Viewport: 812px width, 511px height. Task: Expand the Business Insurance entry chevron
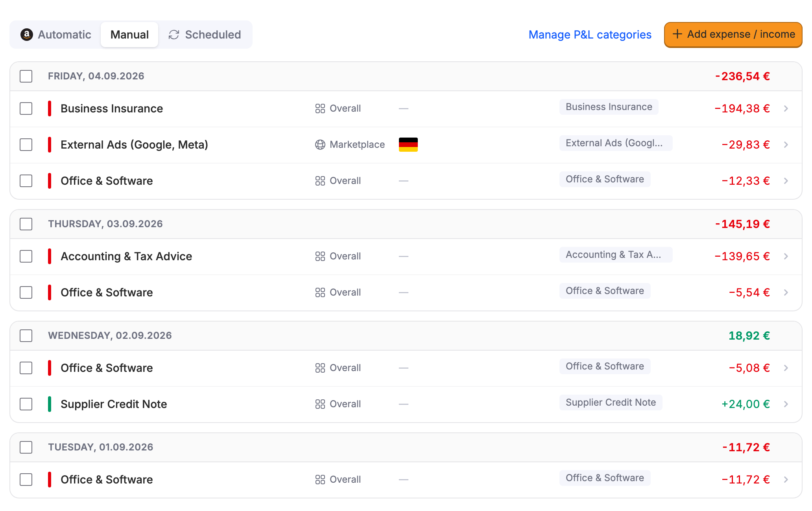pyautogui.click(x=786, y=108)
